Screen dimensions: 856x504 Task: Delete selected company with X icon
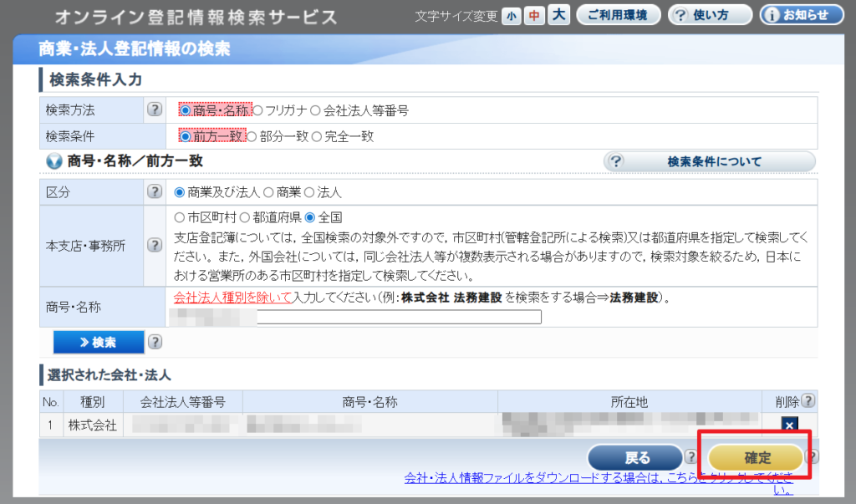click(x=787, y=425)
